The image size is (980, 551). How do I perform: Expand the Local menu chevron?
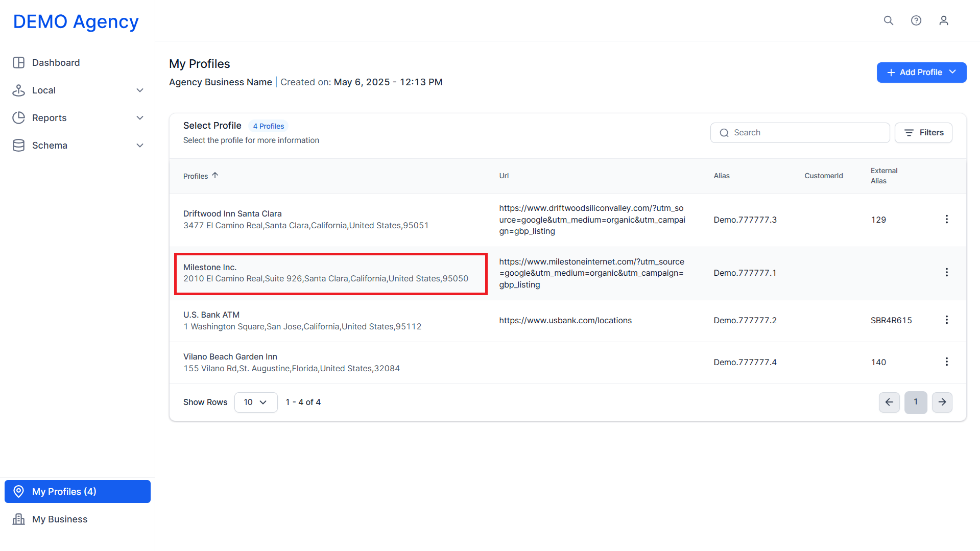point(140,90)
